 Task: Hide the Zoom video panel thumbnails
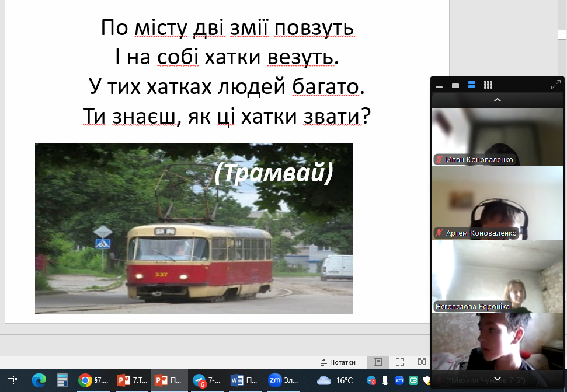(x=439, y=86)
